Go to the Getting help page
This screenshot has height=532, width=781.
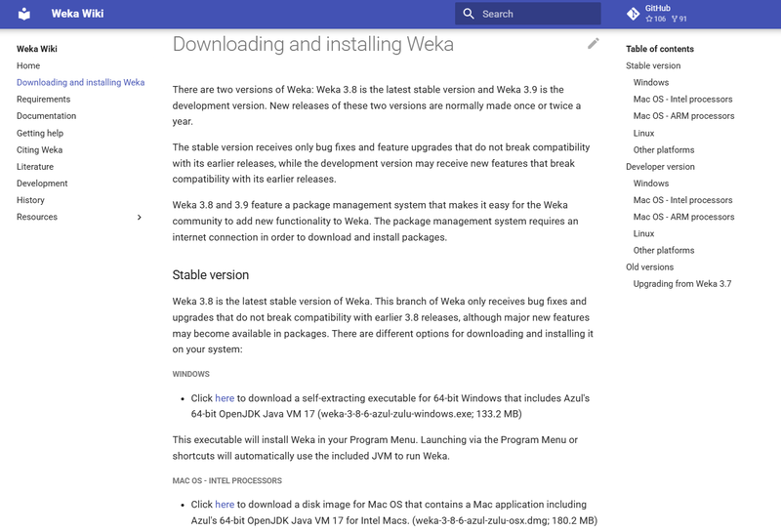(x=40, y=133)
